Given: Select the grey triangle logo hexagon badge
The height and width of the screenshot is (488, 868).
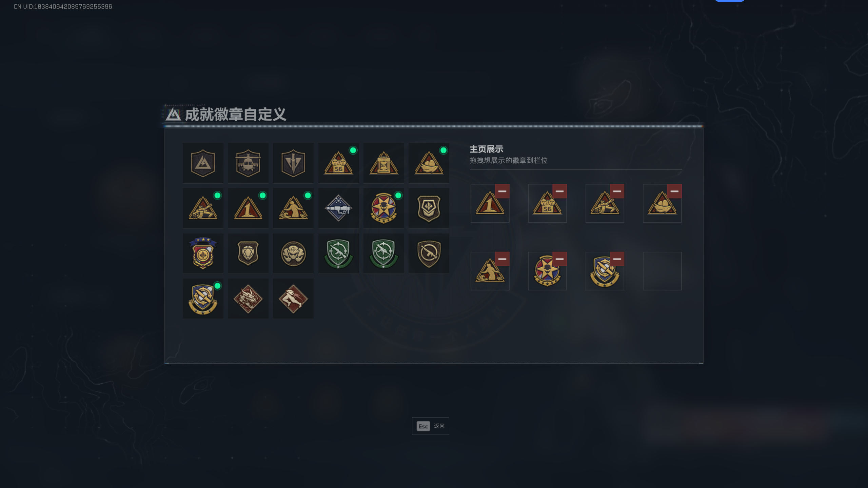Looking at the screenshot, I should click(x=203, y=163).
